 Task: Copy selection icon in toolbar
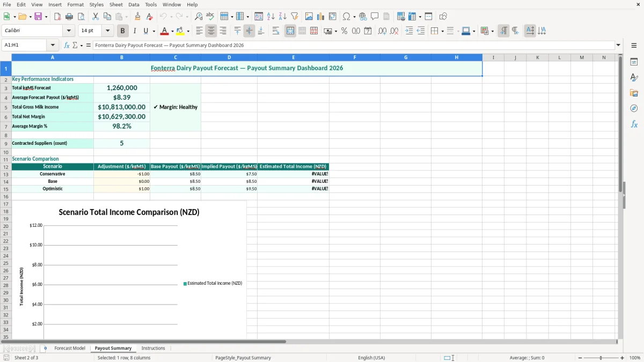click(x=107, y=17)
